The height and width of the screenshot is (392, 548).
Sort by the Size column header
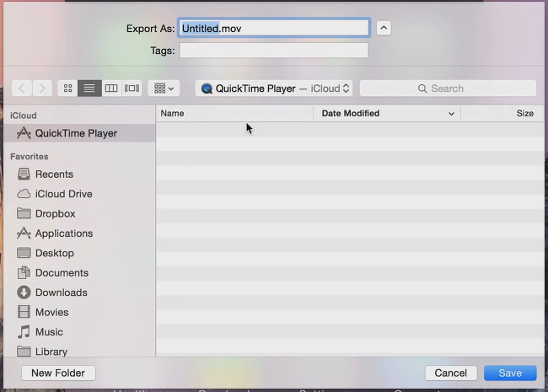pos(502,114)
